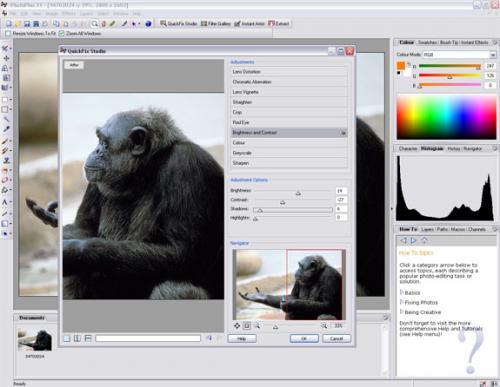The height and width of the screenshot is (387, 500).
Task: Select the Red Eye adjustment
Action: [x=289, y=122]
